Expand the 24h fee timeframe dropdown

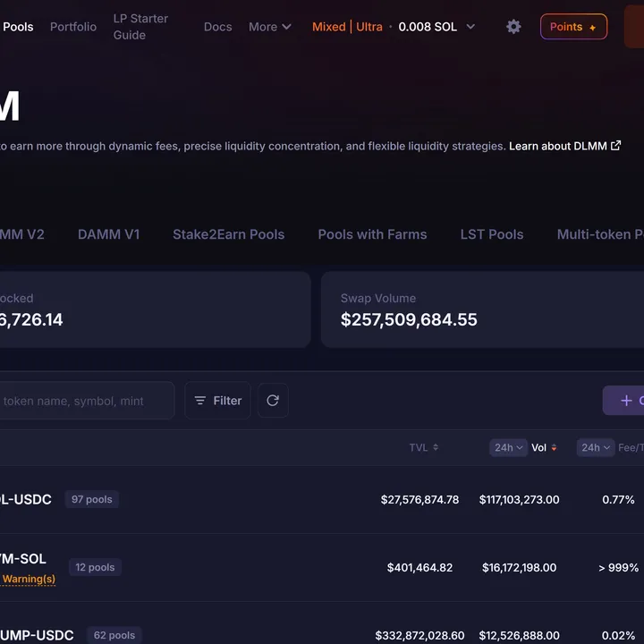(595, 448)
